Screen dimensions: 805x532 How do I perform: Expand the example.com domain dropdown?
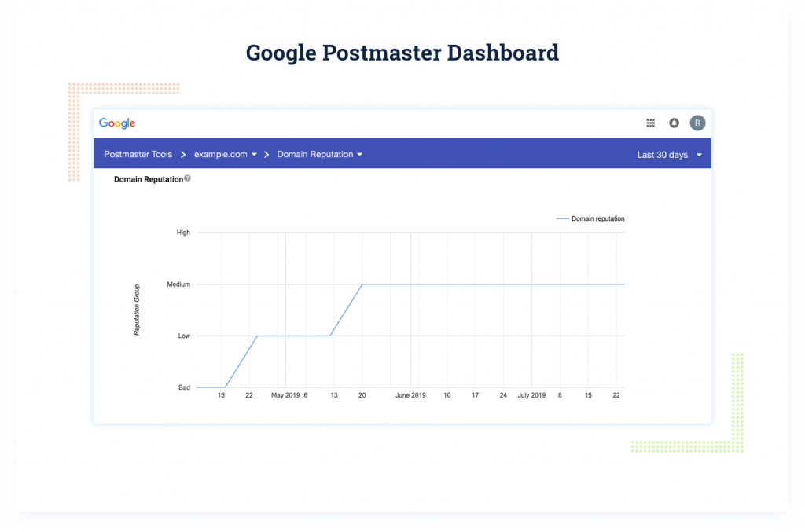tap(254, 155)
